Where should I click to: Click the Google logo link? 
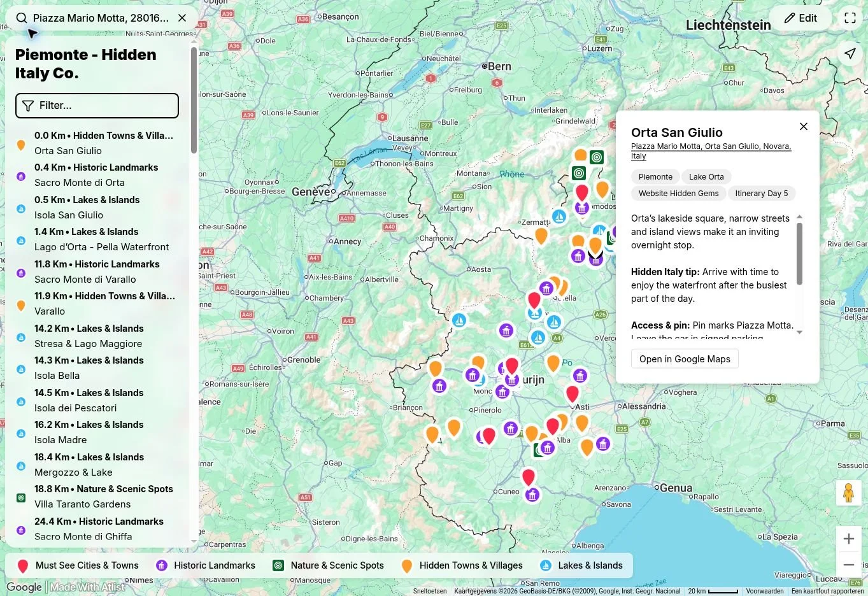point(24,587)
